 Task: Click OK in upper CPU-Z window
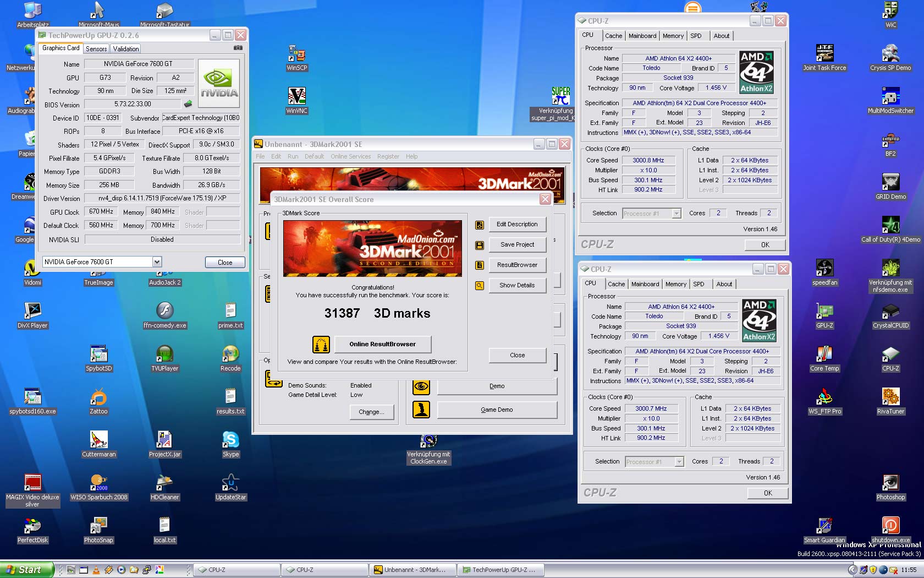point(765,245)
